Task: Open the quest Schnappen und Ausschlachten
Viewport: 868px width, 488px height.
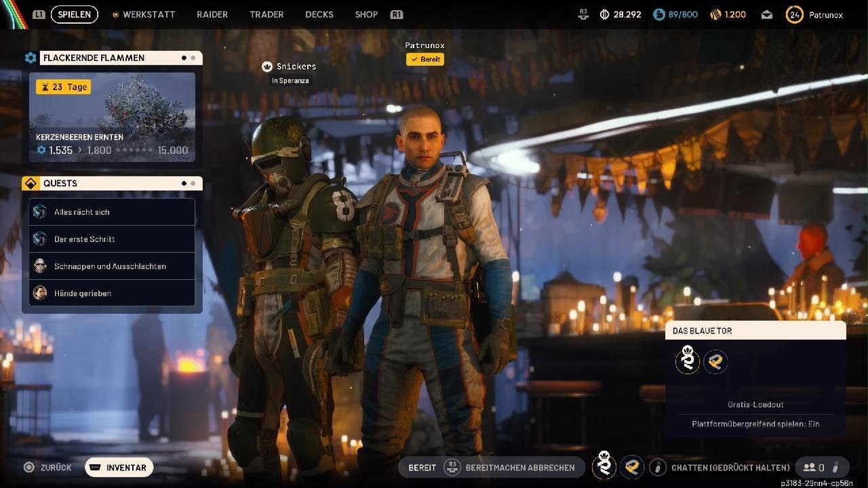Action: click(112, 266)
